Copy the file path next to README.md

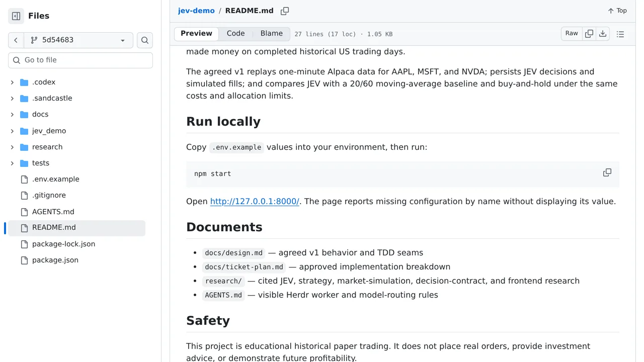pyautogui.click(x=285, y=11)
